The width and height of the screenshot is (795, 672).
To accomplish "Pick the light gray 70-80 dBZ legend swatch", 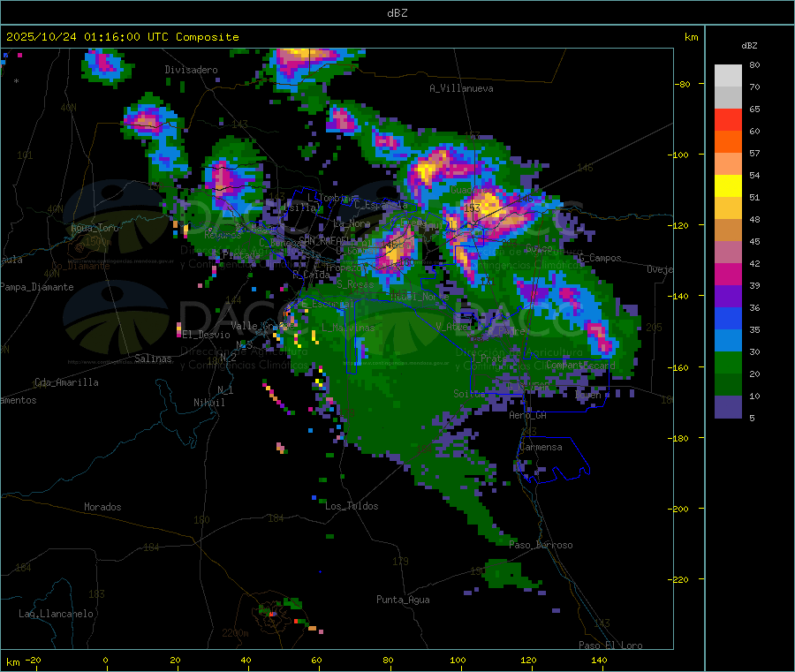I will pyautogui.click(x=728, y=76).
